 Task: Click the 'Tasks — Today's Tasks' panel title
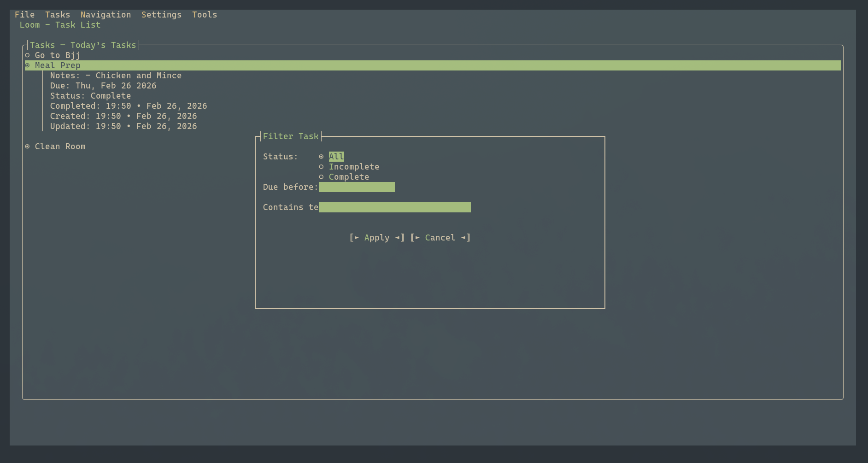[83, 45]
